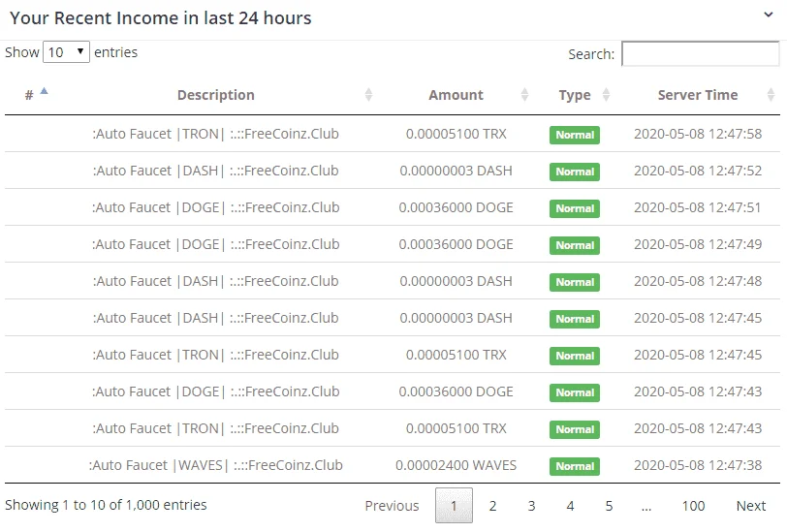This screenshot has height=532, width=787.
Task: Select DASH amount in 12:47:52 row
Action: pyautogui.click(x=456, y=171)
